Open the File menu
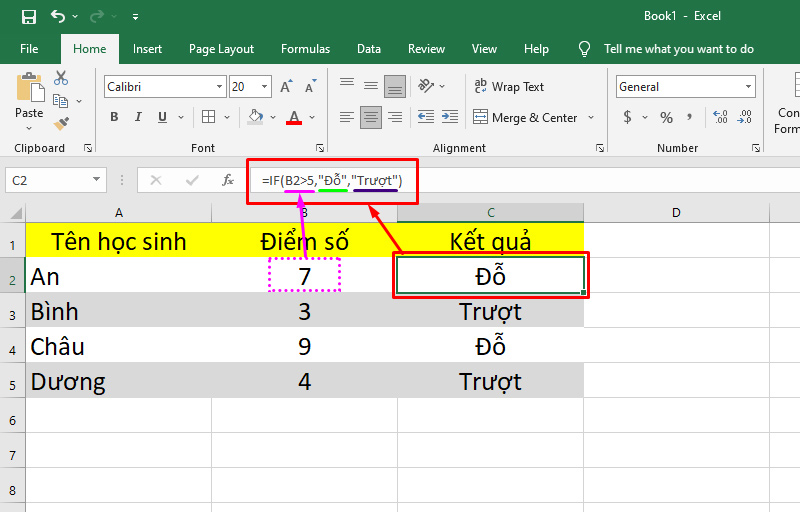This screenshot has height=512, width=800. click(x=29, y=49)
